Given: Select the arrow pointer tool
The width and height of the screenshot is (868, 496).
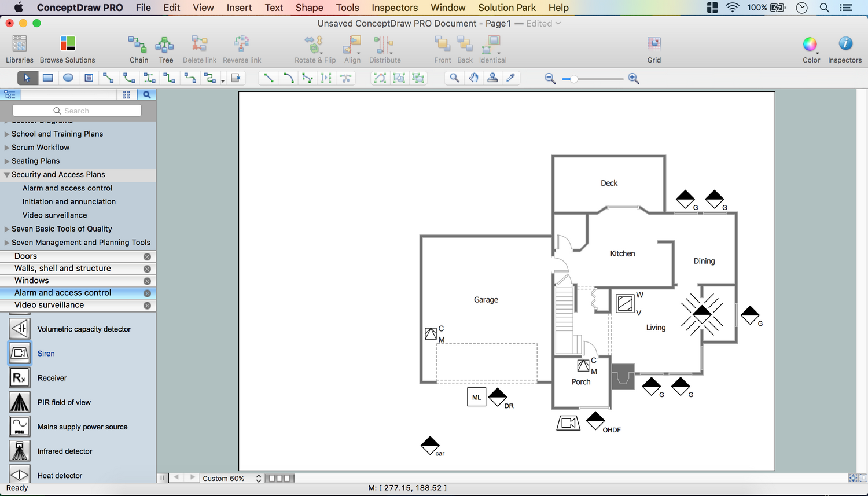Looking at the screenshot, I should click(x=27, y=78).
